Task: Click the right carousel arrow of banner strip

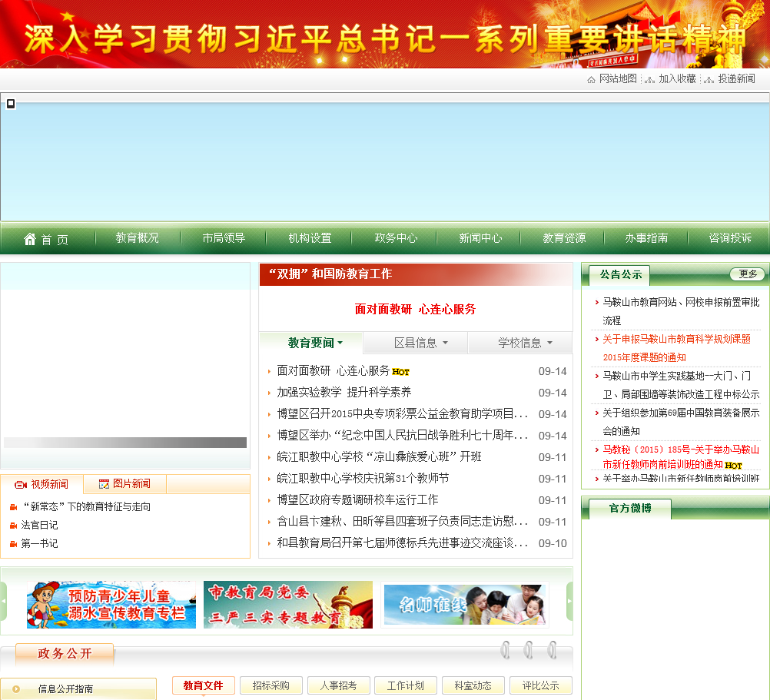Action: point(569,601)
